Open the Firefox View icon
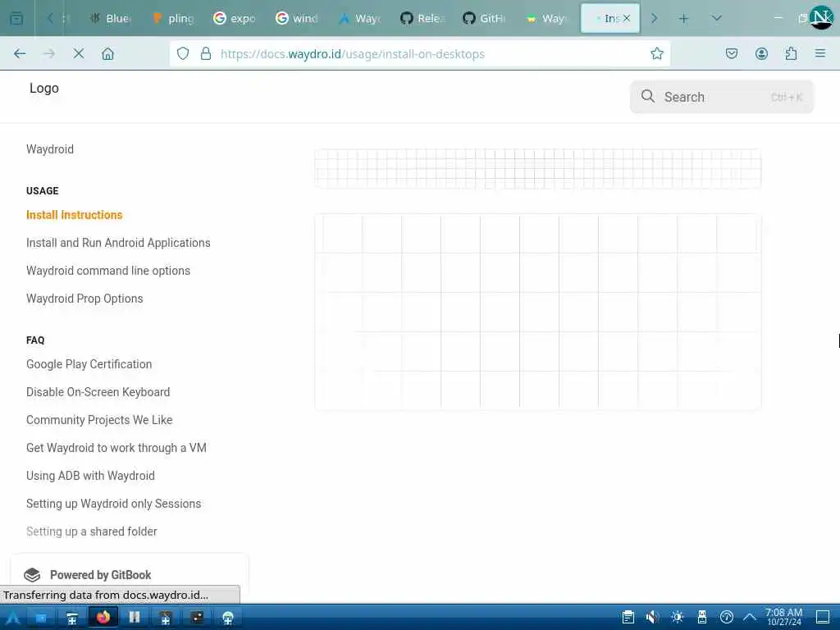The width and height of the screenshot is (840, 630). coord(16,18)
